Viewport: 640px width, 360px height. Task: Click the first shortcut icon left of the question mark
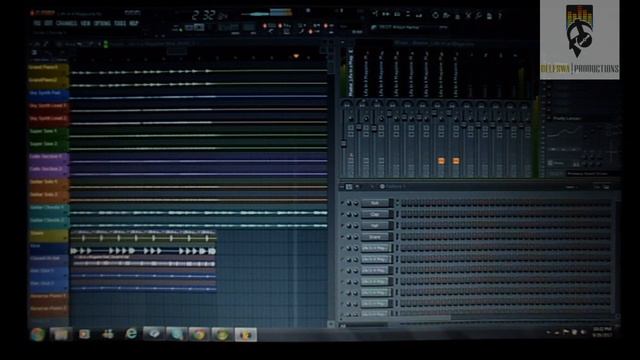[489, 16]
